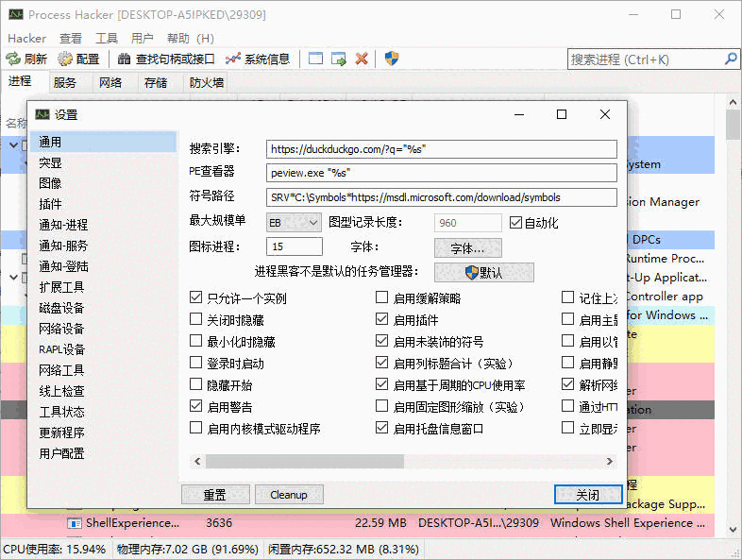Click the Settings dialog title icon
The image size is (742, 560).
pyautogui.click(x=42, y=114)
